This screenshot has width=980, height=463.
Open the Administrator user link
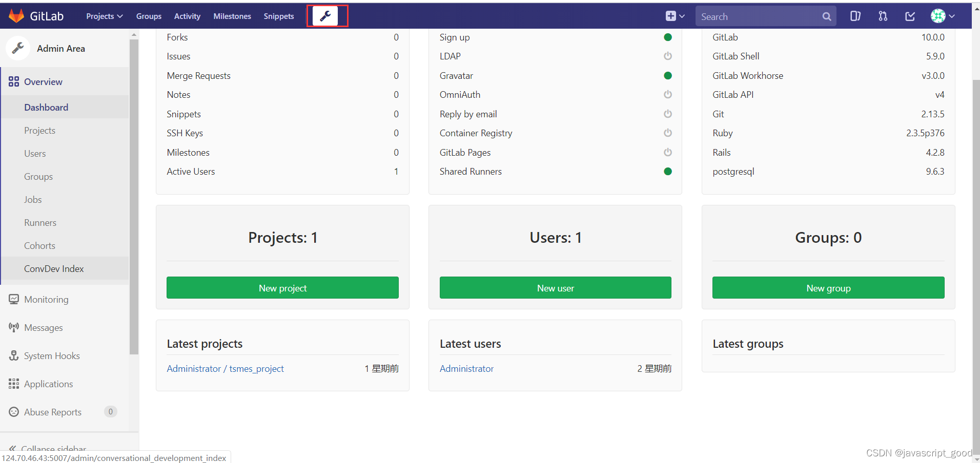pyautogui.click(x=466, y=368)
